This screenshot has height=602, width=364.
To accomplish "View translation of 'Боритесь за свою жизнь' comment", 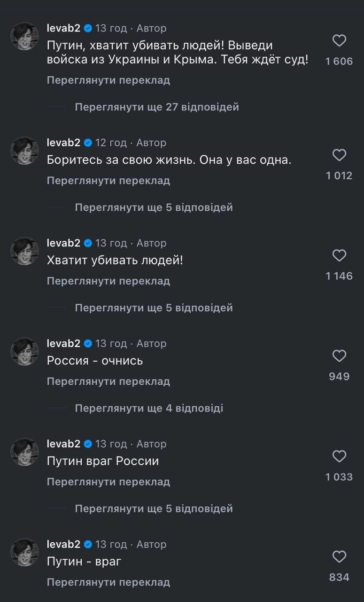I will pos(108,181).
